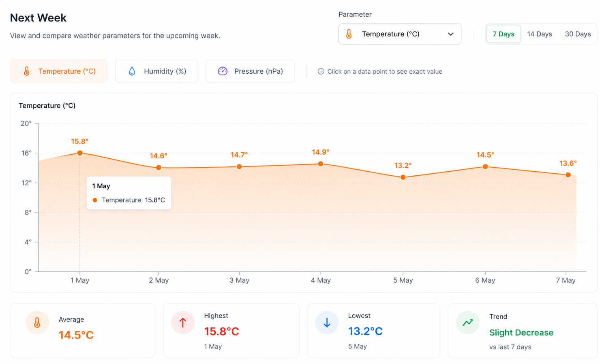Click the 4 May data point on chart

(x=321, y=164)
